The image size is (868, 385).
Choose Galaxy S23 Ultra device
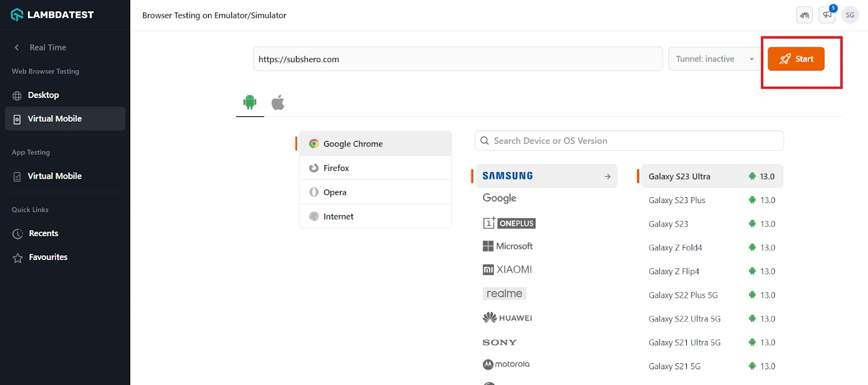[x=712, y=176]
